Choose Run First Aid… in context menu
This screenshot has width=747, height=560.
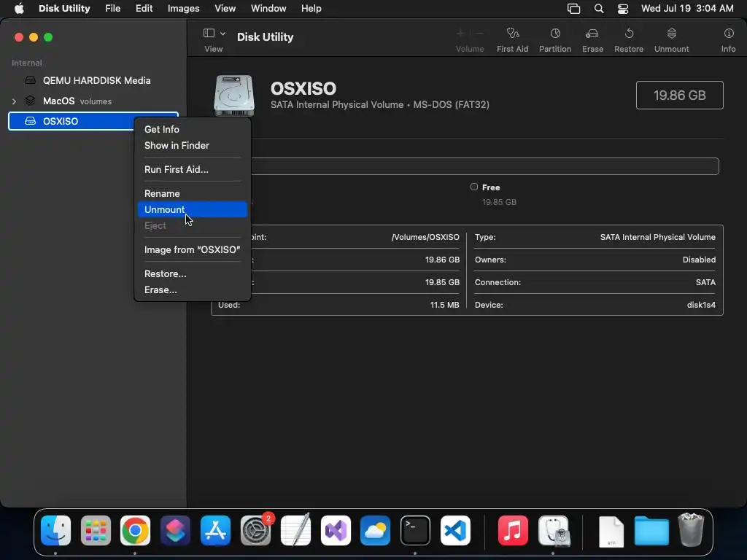pos(193,169)
